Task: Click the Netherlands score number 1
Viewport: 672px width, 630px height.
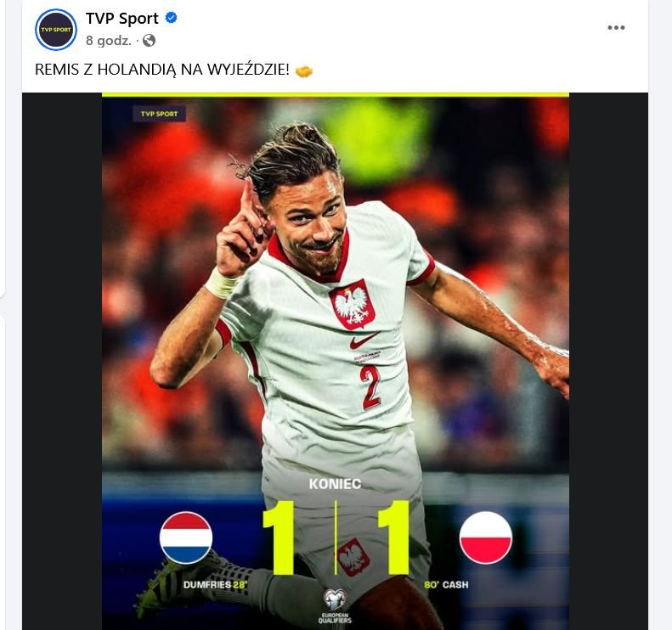Action: point(279,538)
